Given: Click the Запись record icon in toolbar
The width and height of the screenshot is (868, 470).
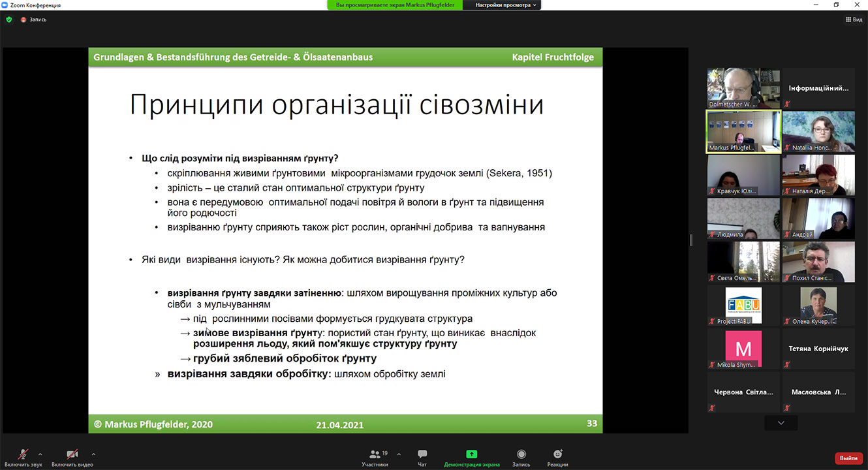Looking at the screenshot, I should [x=521, y=454].
